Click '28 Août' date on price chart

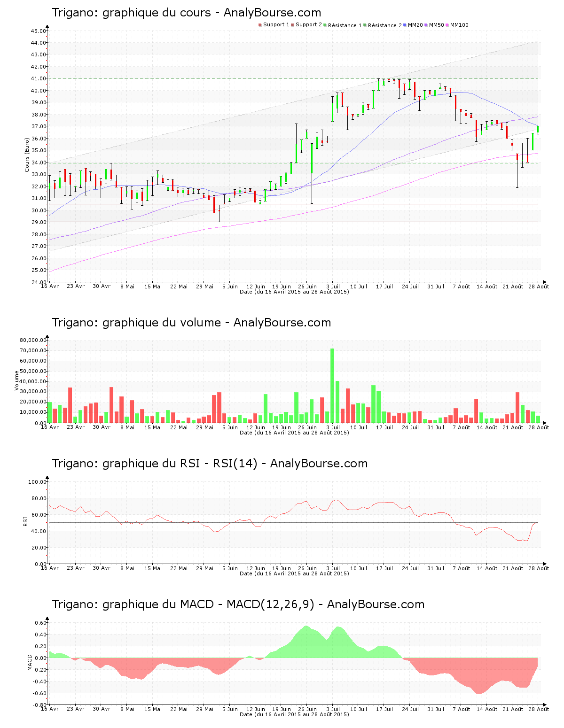539,287
